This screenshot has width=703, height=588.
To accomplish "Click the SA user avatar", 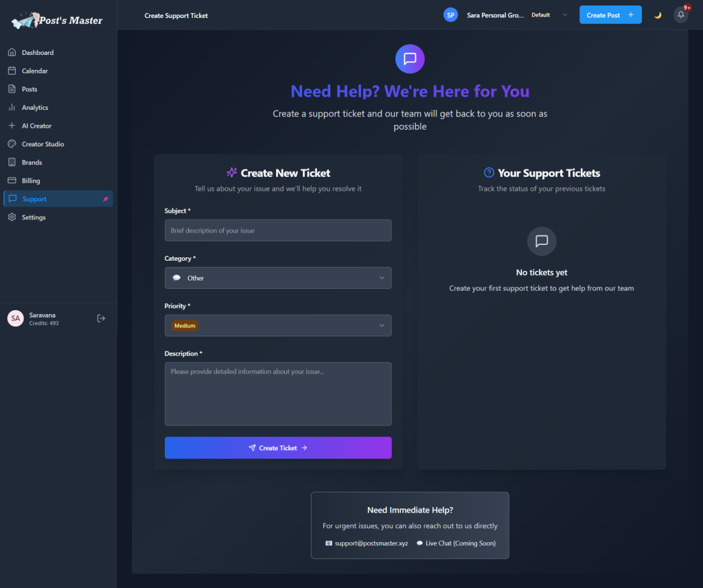I will point(15,318).
